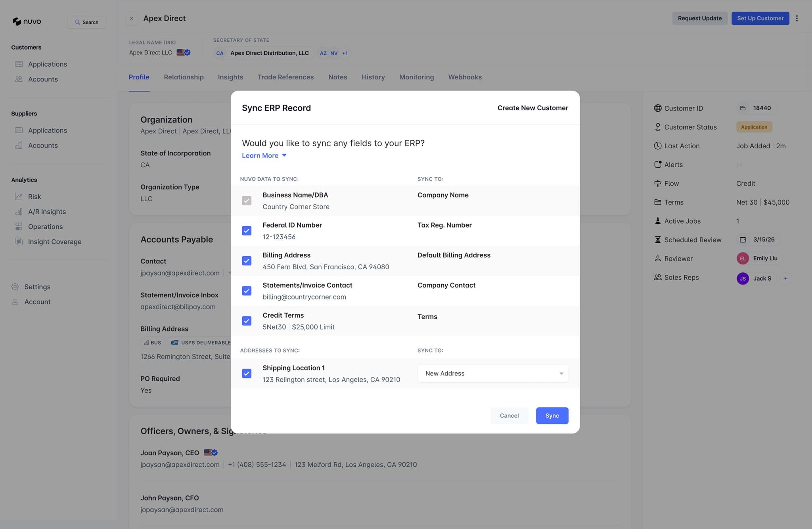The height and width of the screenshot is (529, 812).
Task: Open the Search box
Action: pos(87,22)
